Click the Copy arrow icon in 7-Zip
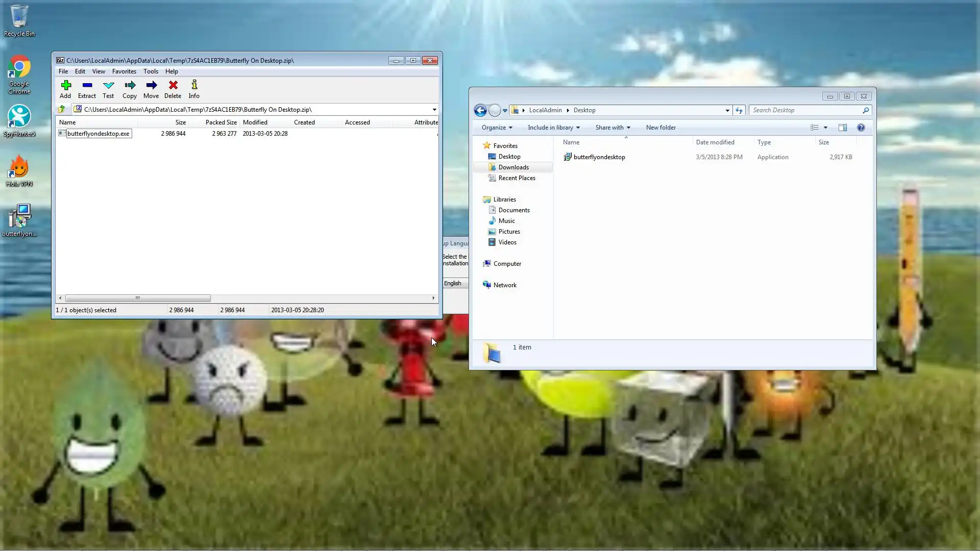The width and height of the screenshot is (980, 551). click(x=130, y=89)
